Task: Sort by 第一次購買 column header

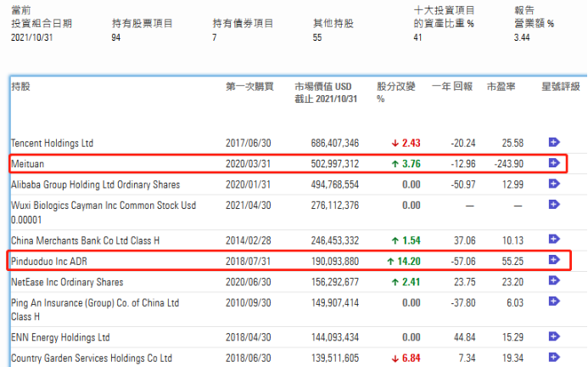Action: point(249,87)
